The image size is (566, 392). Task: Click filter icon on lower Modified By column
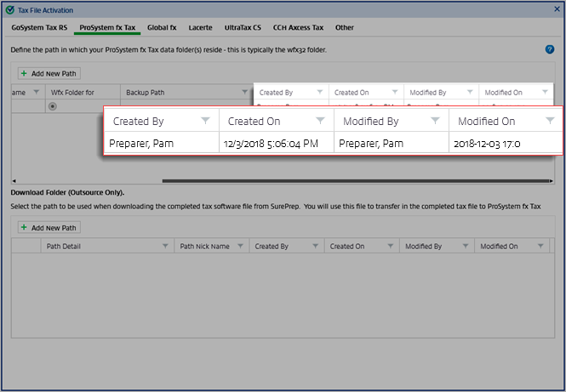pyautogui.click(x=464, y=247)
